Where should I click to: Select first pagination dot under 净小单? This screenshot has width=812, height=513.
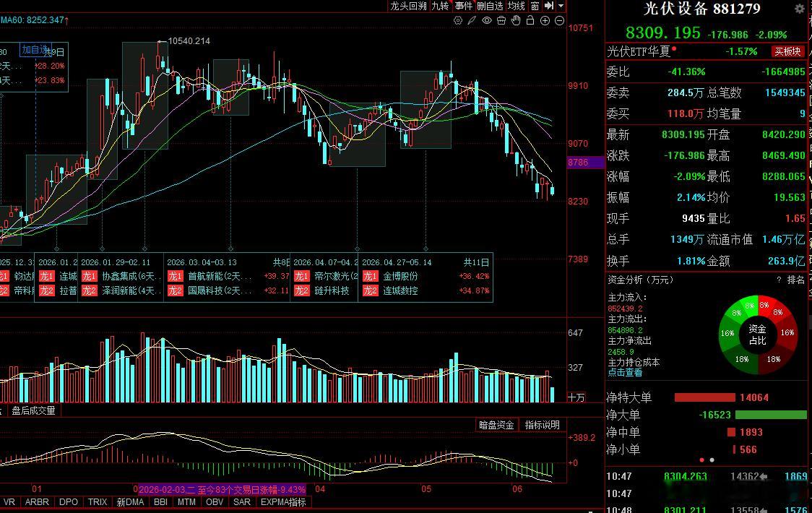click(701, 460)
